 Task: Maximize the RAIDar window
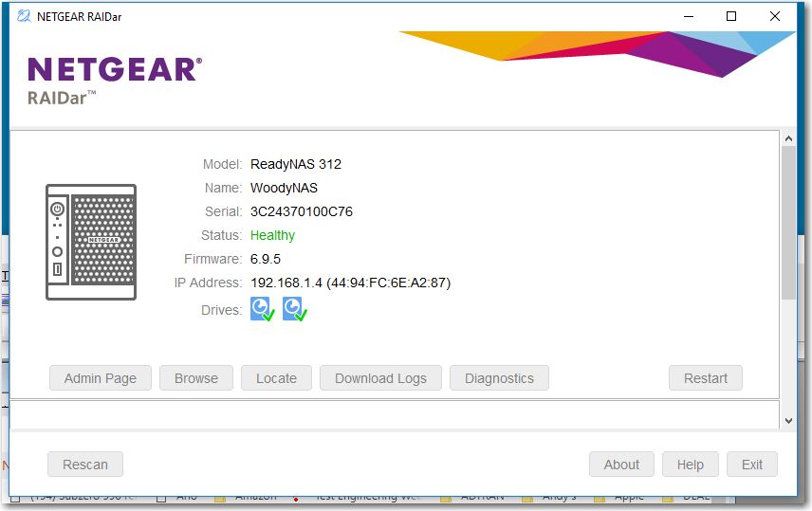731,16
